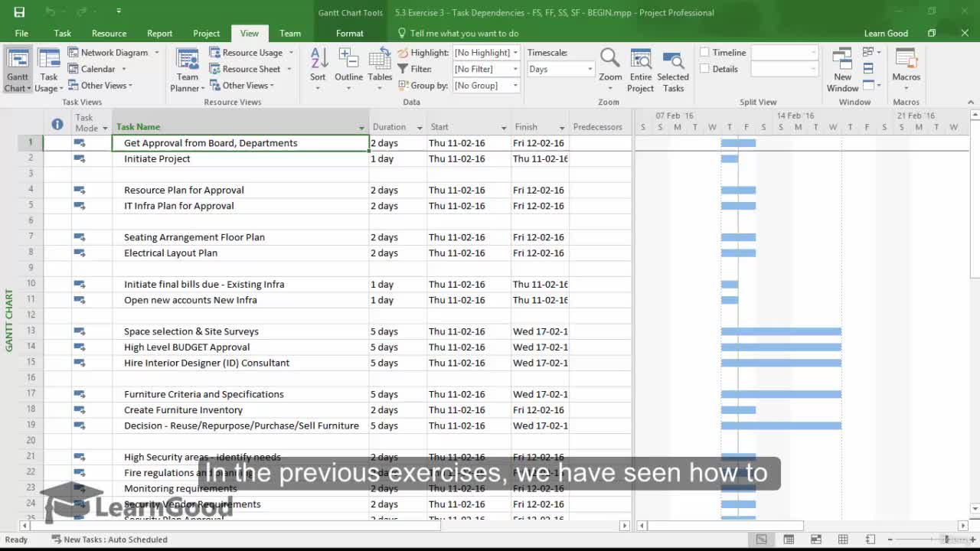Click the Learn Good account name
Viewport: 980px width, 551px height.
[886, 34]
